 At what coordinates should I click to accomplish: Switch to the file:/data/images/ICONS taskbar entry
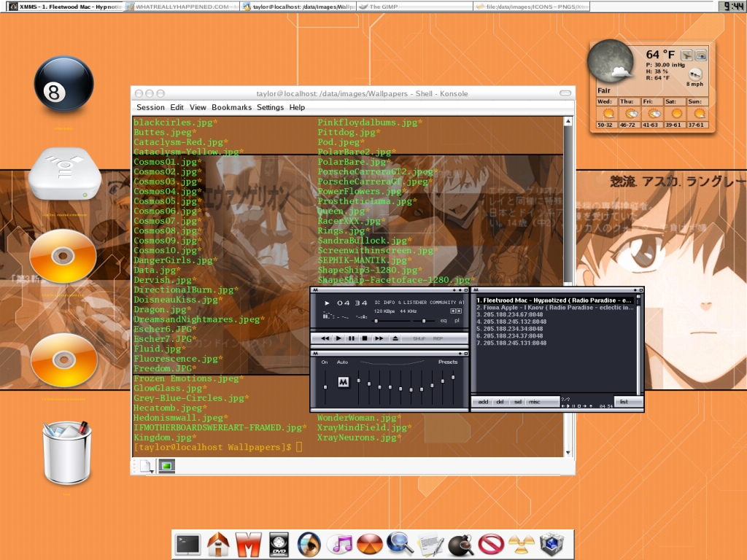point(532,7)
